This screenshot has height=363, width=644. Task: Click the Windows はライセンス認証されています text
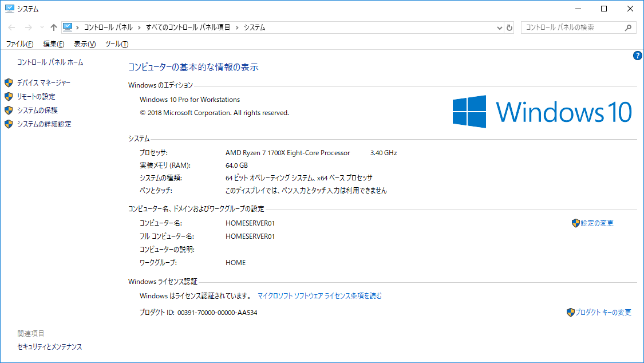(x=196, y=295)
